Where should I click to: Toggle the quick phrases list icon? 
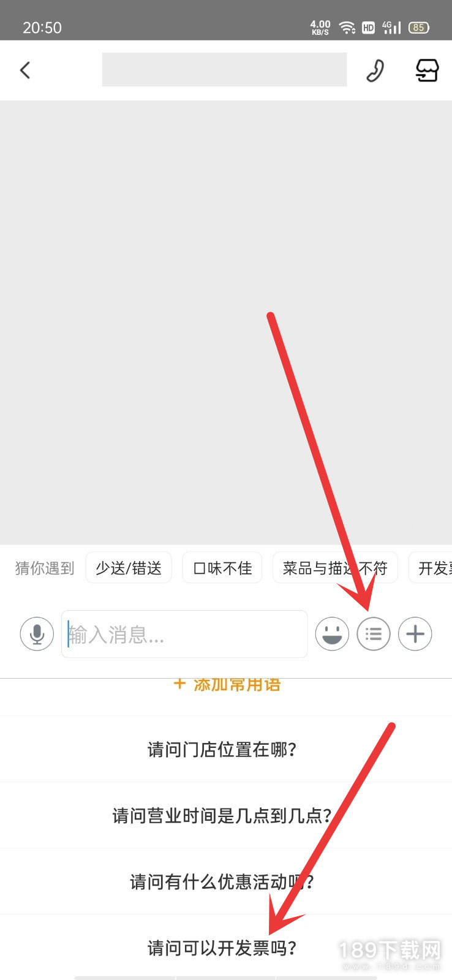(374, 634)
